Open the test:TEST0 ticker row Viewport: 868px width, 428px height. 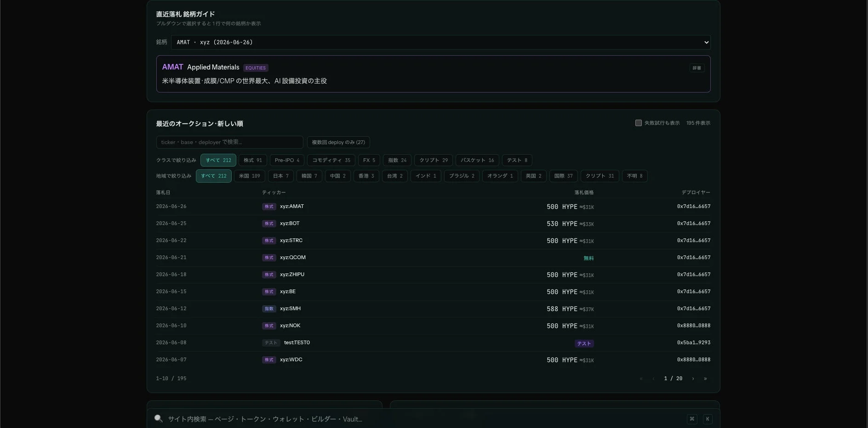(x=297, y=343)
